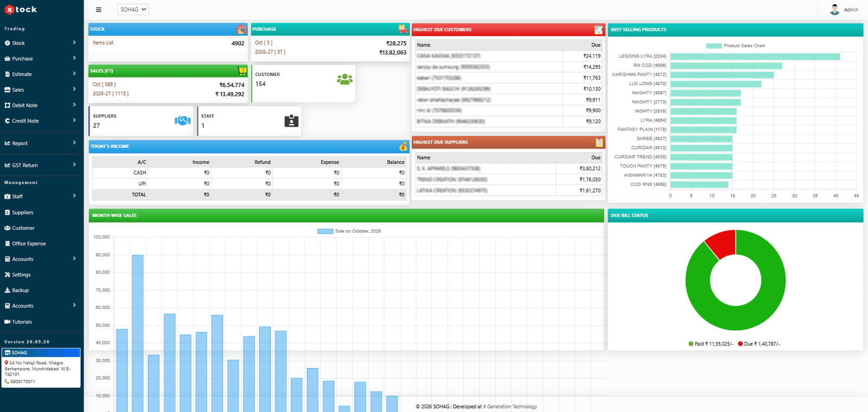Expand the Debit Note sidebar menu
This screenshot has width=868, height=412.
42,105
